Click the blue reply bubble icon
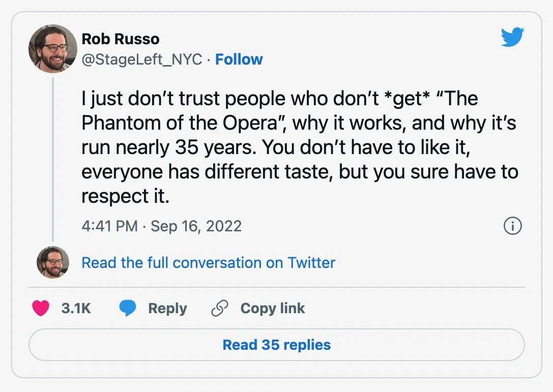Image resolution: width=553 pixels, height=392 pixels. [127, 308]
